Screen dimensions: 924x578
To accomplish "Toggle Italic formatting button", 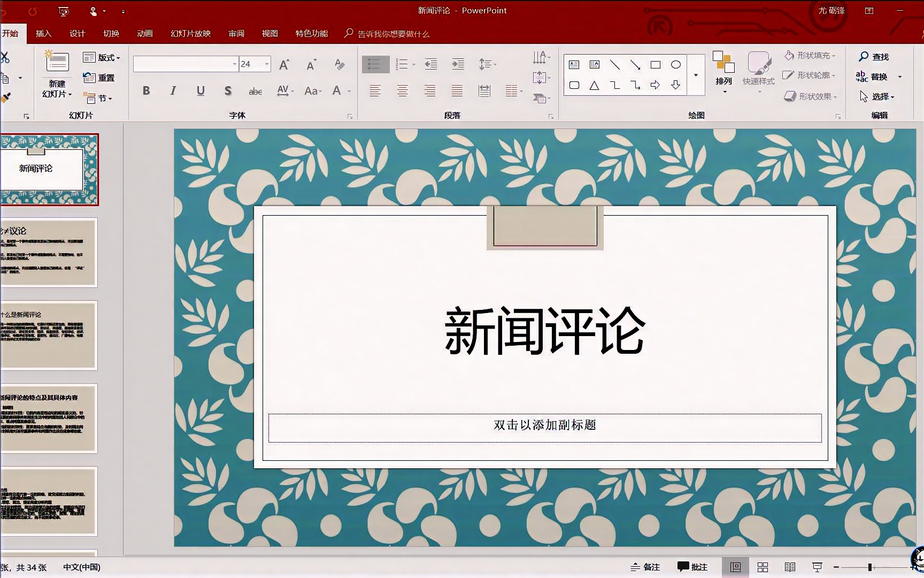I will pos(173,91).
